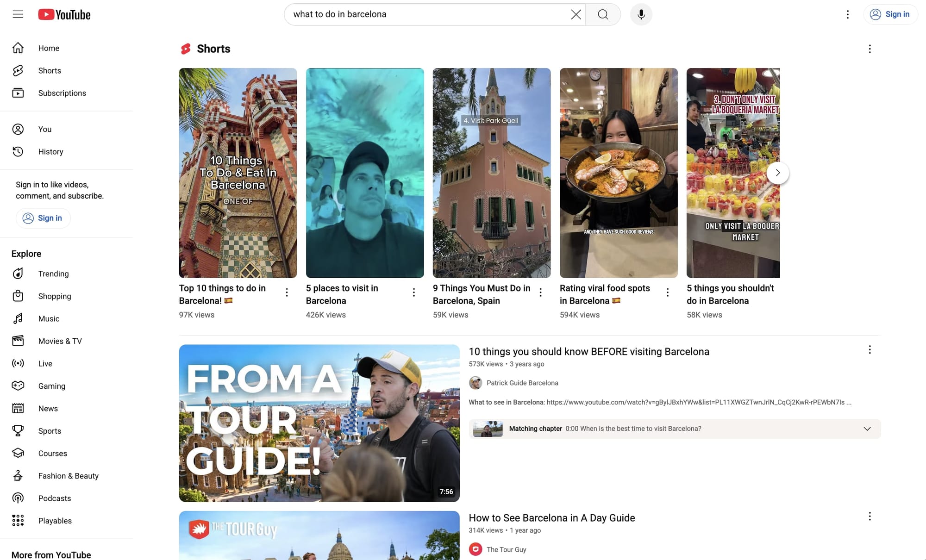Screen dimensions: 926x560
Task: Open History in the sidebar
Action: (50, 151)
